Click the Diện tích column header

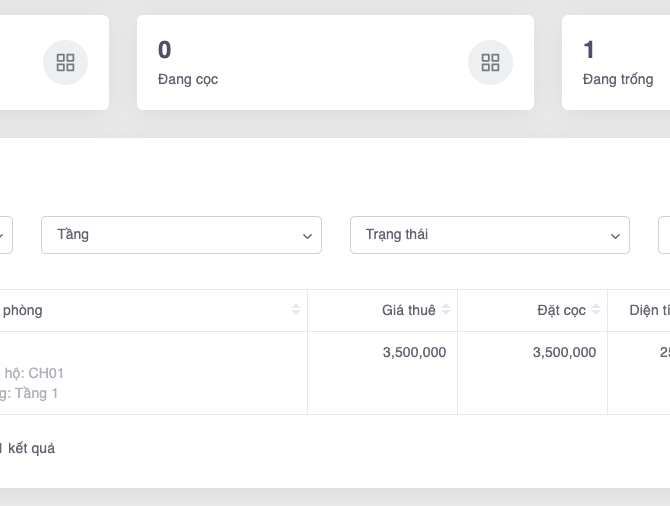pos(648,310)
